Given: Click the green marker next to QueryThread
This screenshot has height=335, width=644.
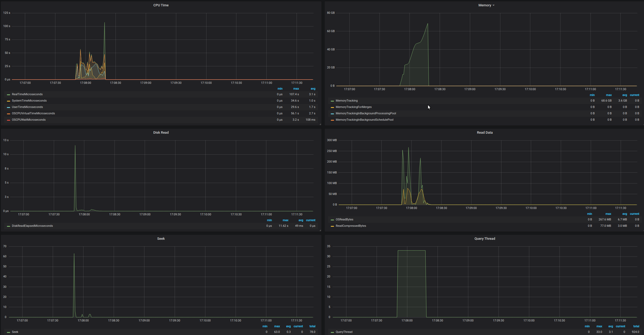Looking at the screenshot, I should click(x=332, y=332).
